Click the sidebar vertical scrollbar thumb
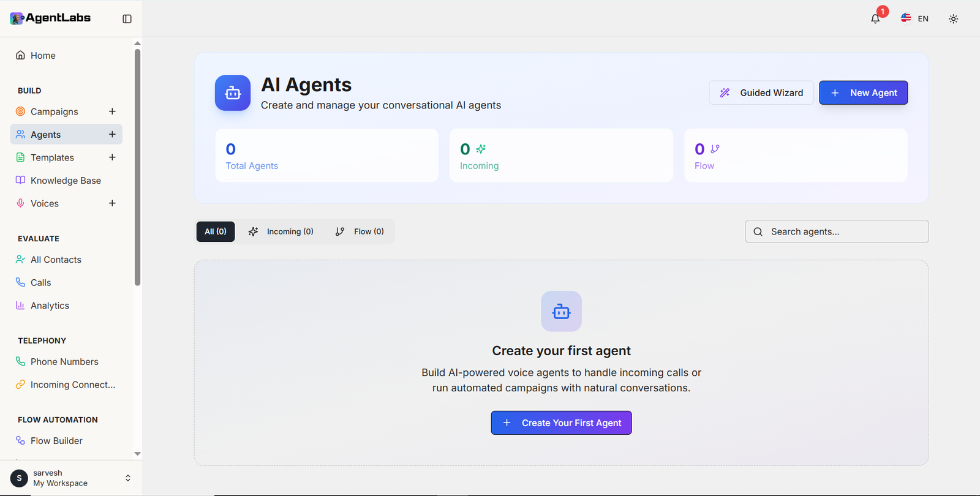Image resolution: width=980 pixels, height=496 pixels. (x=137, y=167)
